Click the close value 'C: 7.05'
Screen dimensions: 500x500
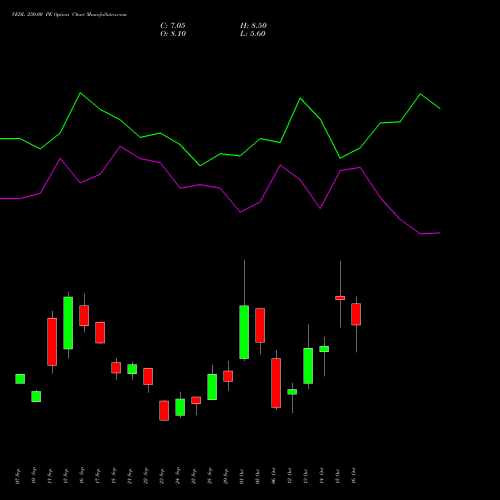173,26
